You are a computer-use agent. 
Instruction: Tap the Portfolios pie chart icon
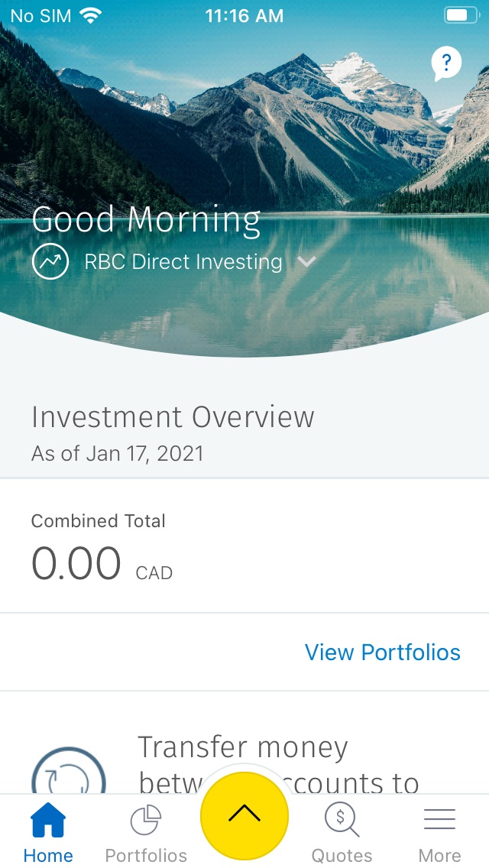145,821
